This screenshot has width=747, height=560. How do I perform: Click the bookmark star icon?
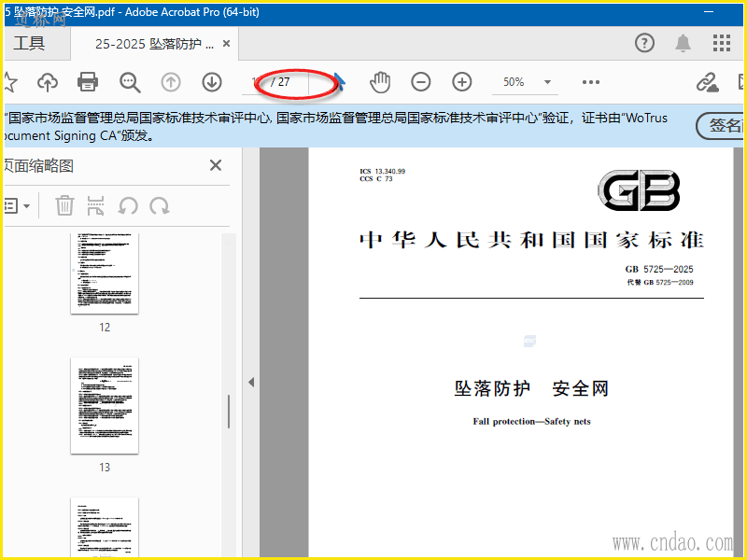pyautogui.click(x=9, y=82)
